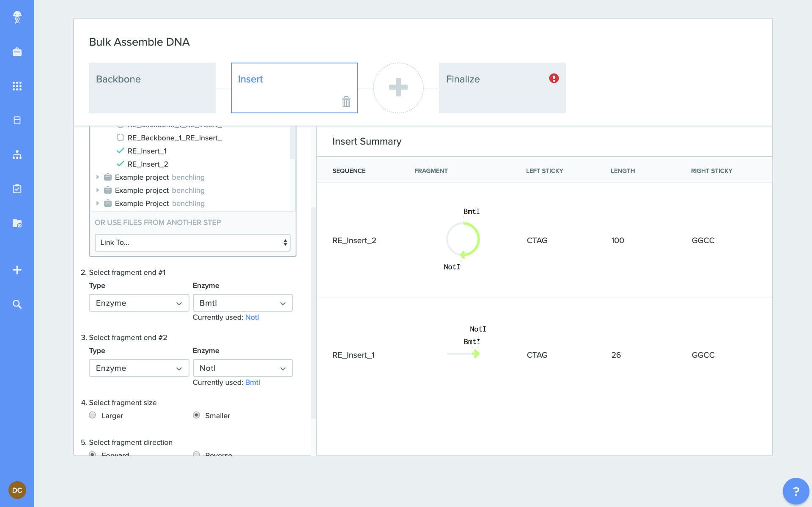Open the search magnifier icon in sidebar
This screenshot has width=812, height=507.
pyautogui.click(x=17, y=304)
